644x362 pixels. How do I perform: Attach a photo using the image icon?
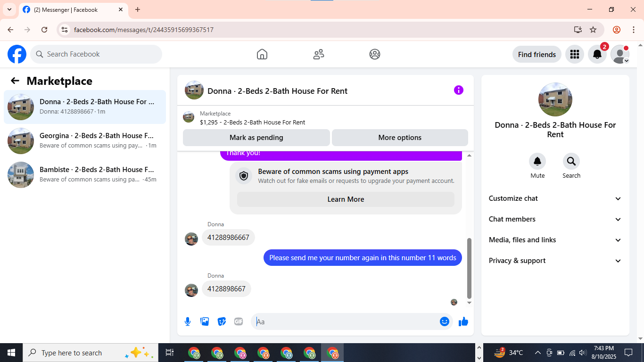point(205,321)
